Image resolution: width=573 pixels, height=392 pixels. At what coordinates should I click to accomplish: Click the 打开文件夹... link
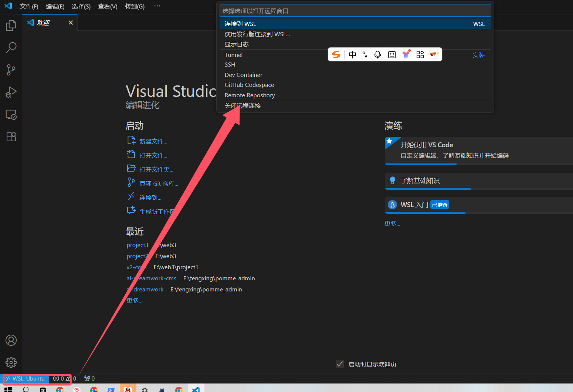156,169
